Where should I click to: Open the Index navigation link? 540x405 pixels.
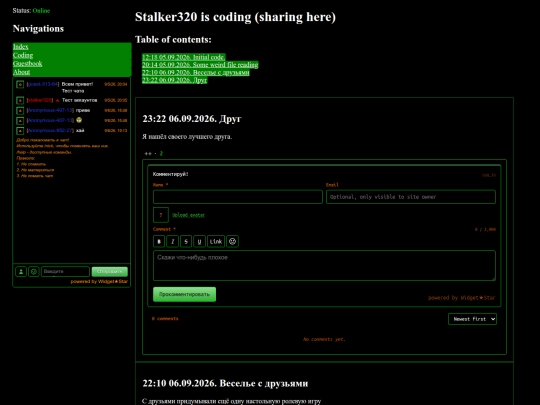coord(21,46)
